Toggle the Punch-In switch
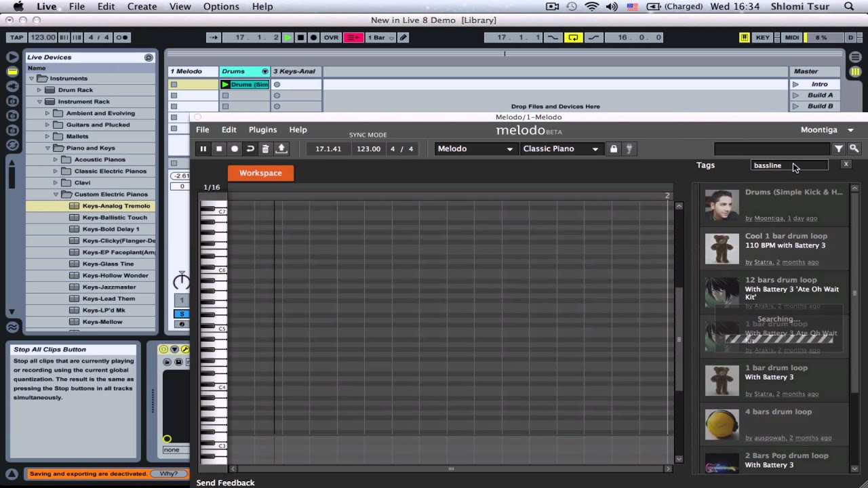This screenshot has width=868, height=488. click(x=553, y=37)
